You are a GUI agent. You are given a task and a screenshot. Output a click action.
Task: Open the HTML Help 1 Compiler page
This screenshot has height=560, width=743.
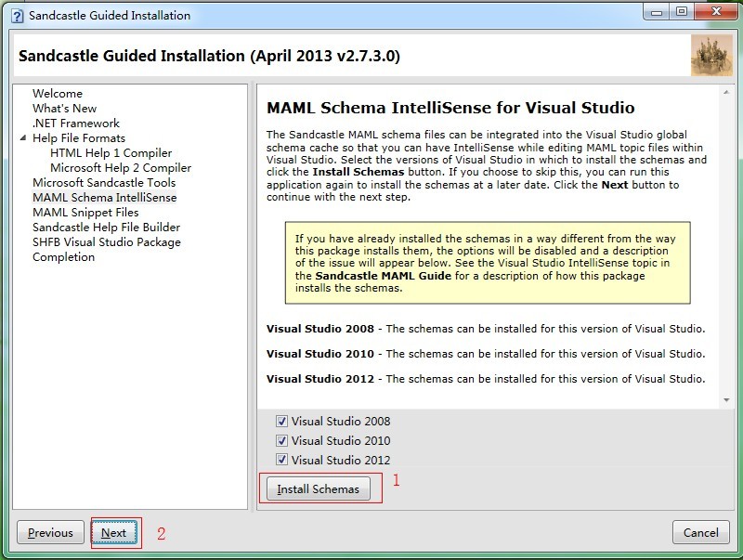point(111,152)
